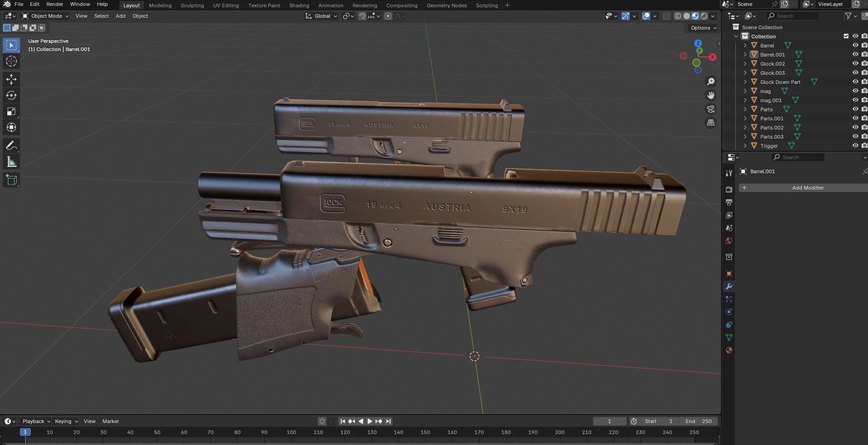Expand the Parts.002 tree item
The height and width of the screenshot is (445, 868).
click(745, 127)
